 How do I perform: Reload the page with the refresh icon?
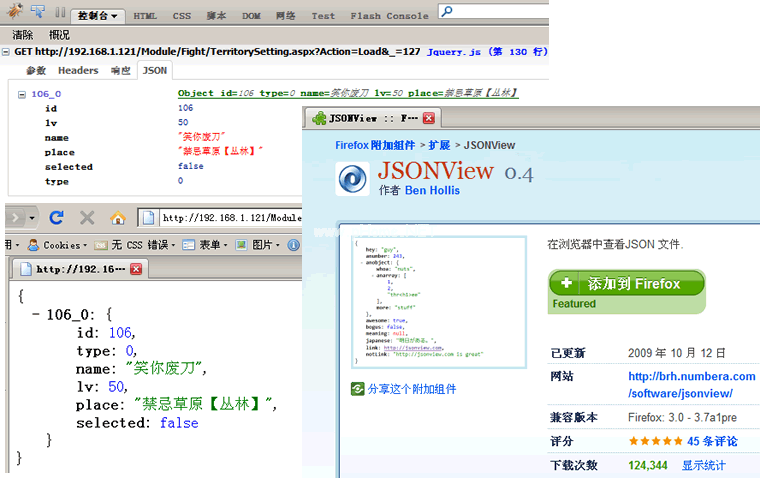click(56, 217)
